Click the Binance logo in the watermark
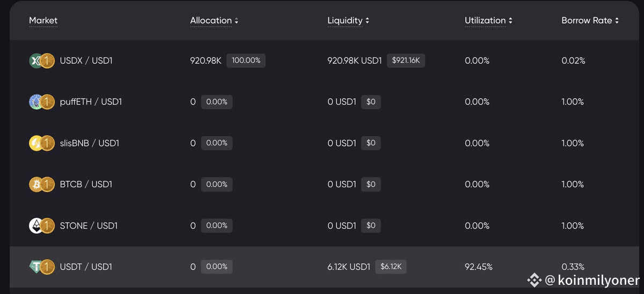This screenshot has width=644, height=294. [534, 280]
